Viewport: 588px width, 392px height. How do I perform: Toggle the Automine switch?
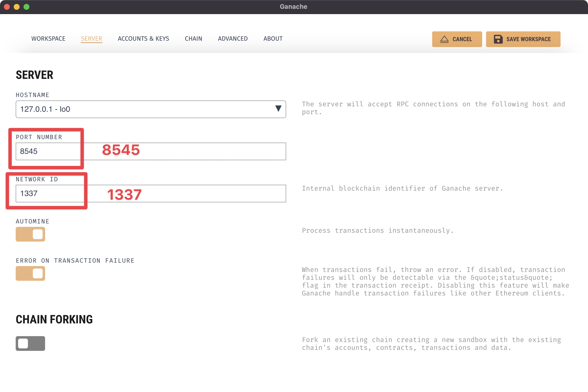[30, 234]
